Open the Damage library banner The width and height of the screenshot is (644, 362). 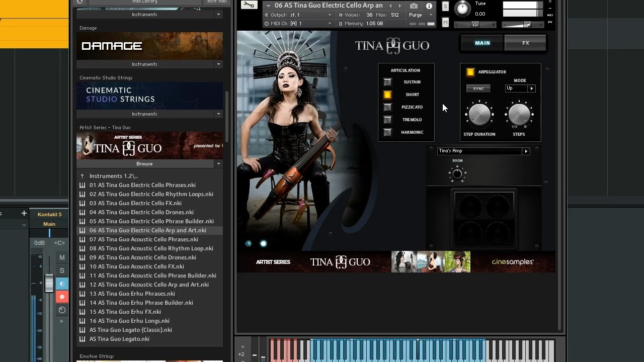(x=149, y=46)
